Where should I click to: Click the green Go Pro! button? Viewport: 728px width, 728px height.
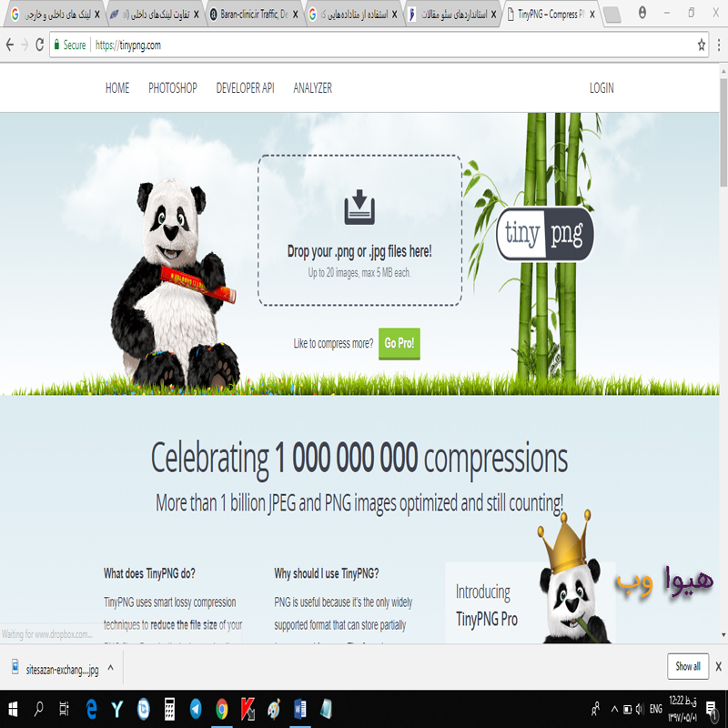[399, 344]
